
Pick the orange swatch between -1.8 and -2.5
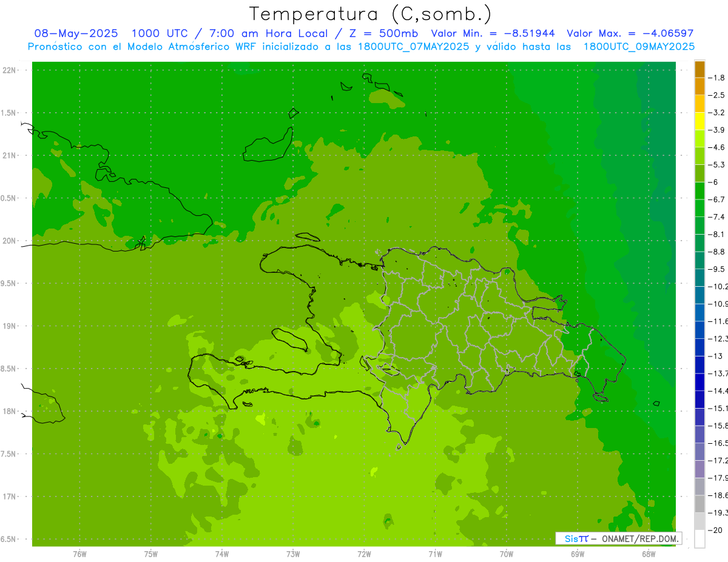pos(699,87)
